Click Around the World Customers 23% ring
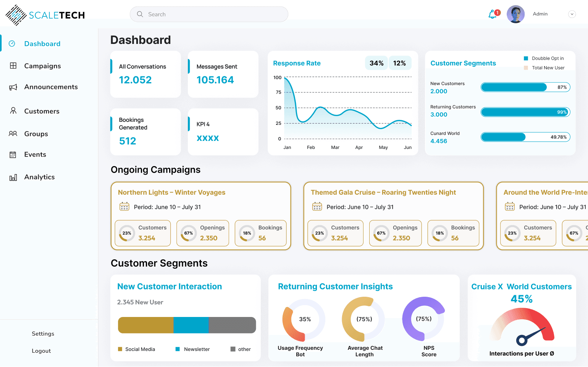This screenshot has width=588, height=367. [512, 233]
